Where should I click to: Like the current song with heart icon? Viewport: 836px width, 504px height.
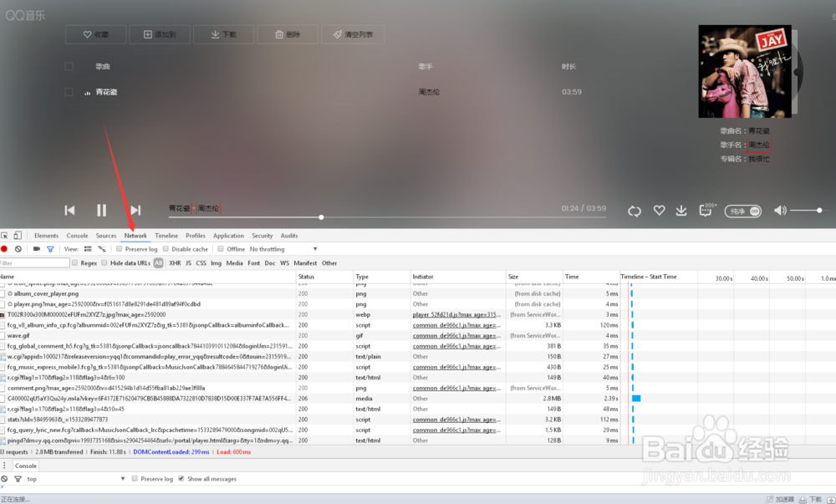(x=659, y=211)
